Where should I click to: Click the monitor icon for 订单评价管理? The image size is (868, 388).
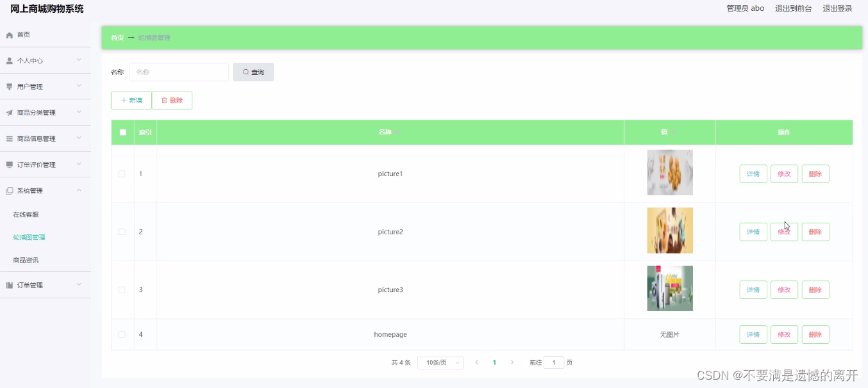tap(9, 165)
